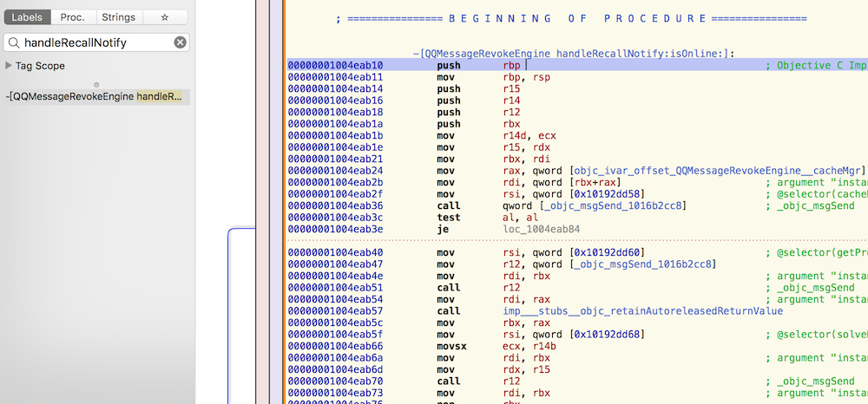Open the starred bookmarks tab

165,17
